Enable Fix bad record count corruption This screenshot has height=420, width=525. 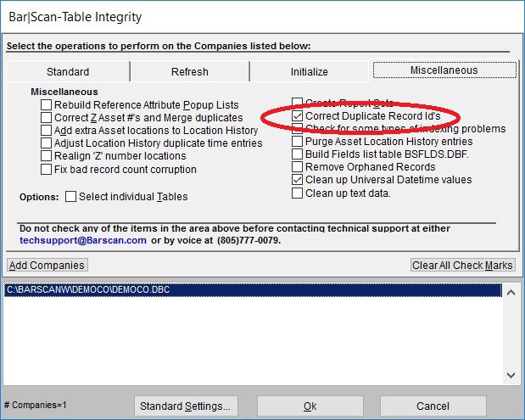pos(47,170)
